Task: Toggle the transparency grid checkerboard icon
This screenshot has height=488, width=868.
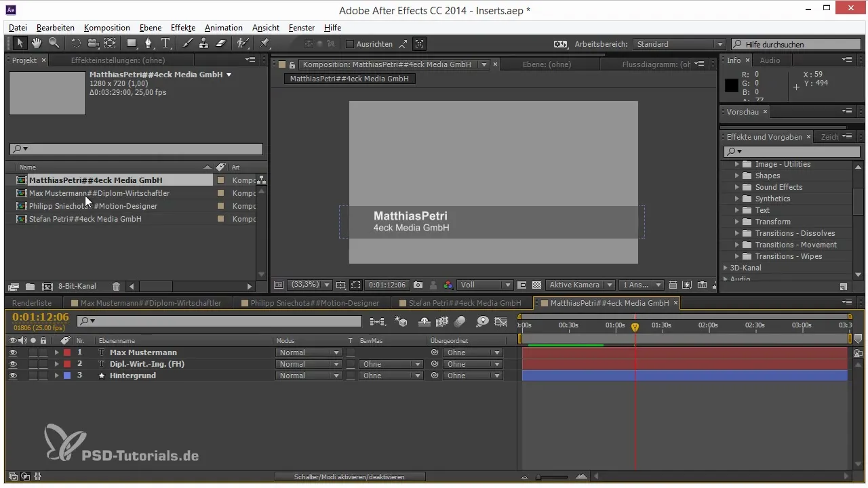Action: click(536, 285)
